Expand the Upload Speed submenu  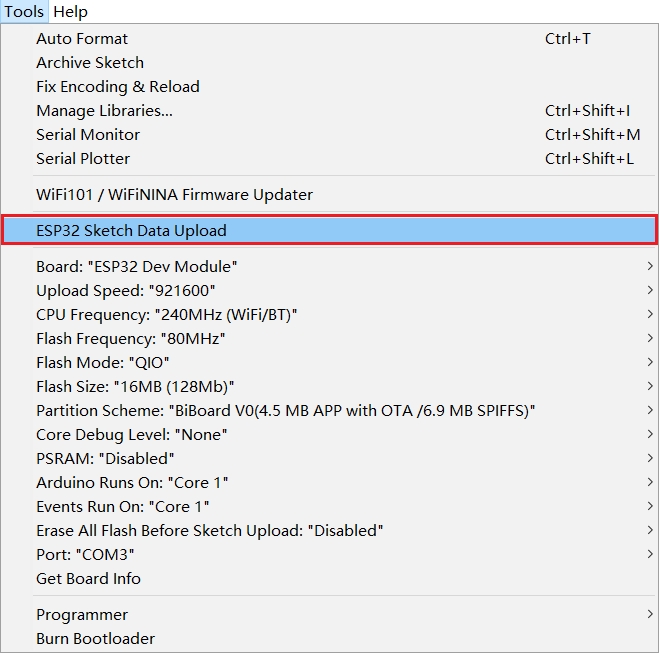coord(126,291)
